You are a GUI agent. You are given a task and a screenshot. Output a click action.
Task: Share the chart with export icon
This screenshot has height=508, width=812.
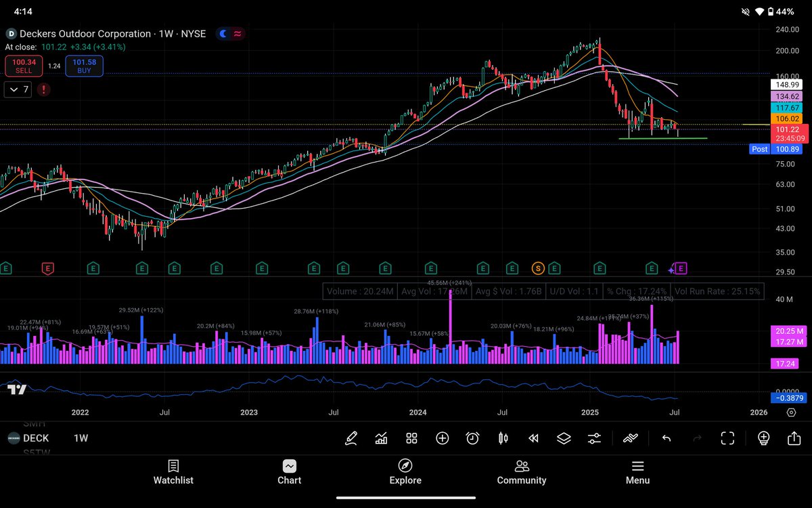click(x=794, y=438)
